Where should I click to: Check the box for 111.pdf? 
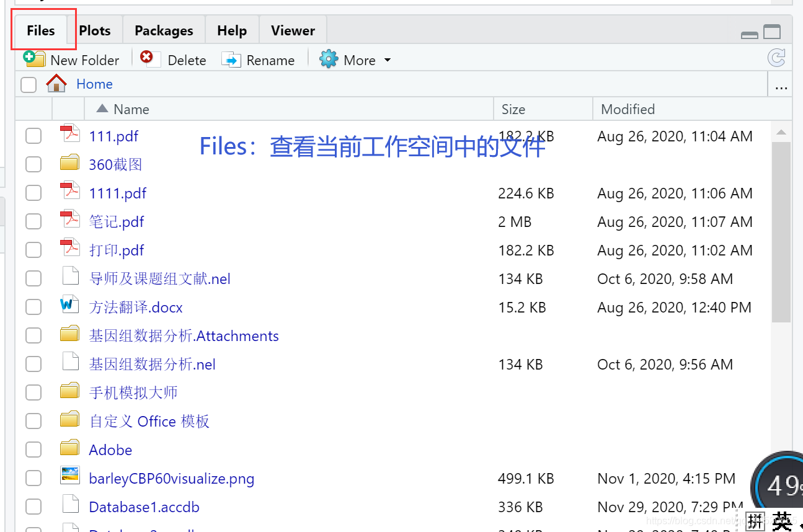[33, 136]
